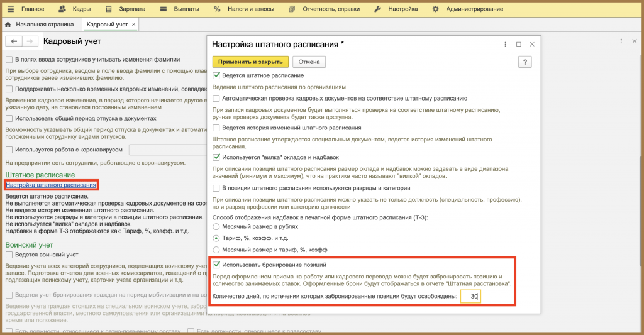The image size is (644, 335).
Task: Close the Кадровый учет tab with X
Action: [x=133, y=25]
